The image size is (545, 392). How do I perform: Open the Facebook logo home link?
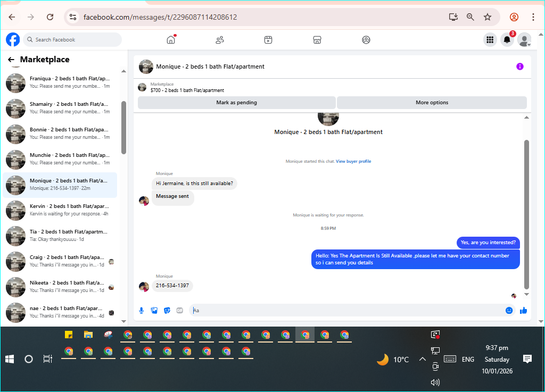pyautogui.click(x=13, y=39)
